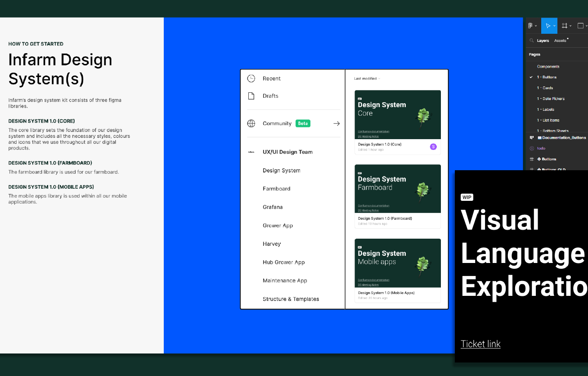Open the Design System Core thumbnail
Image resolution: width=588 pixels, height=376 pixels.
tap(398, 114)
